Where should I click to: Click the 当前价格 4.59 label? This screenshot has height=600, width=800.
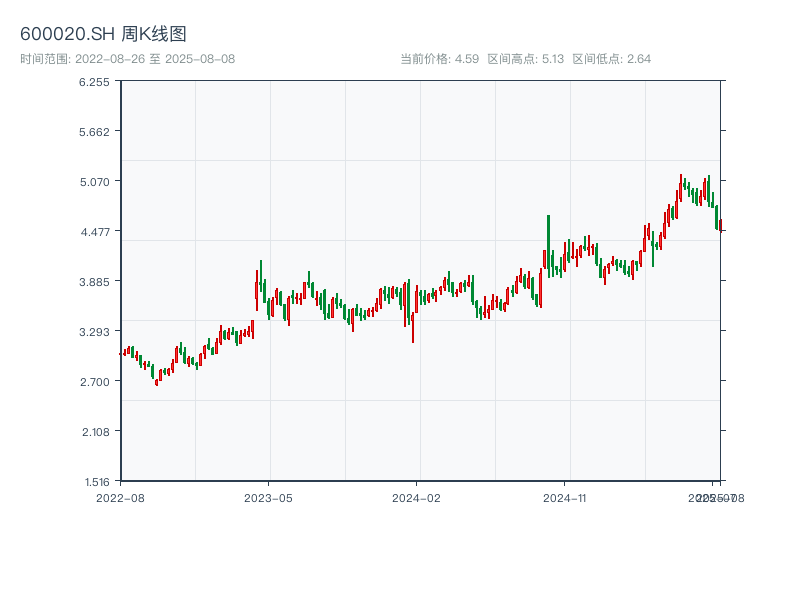439,59
